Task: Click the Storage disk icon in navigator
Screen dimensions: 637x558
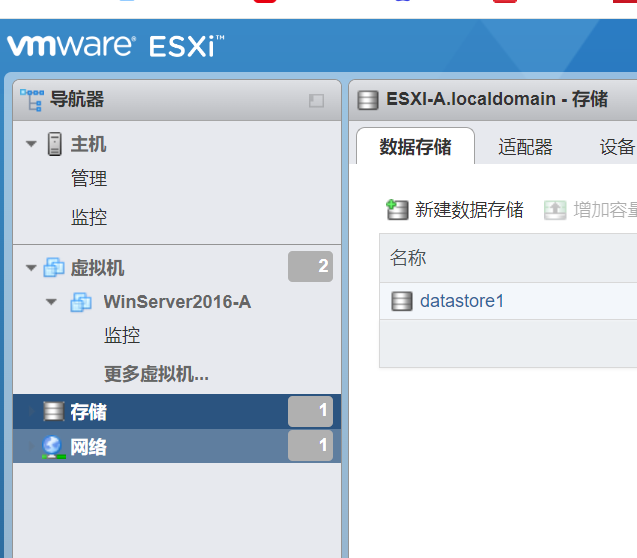Action: pyautogui.click(x=54, y=411)
